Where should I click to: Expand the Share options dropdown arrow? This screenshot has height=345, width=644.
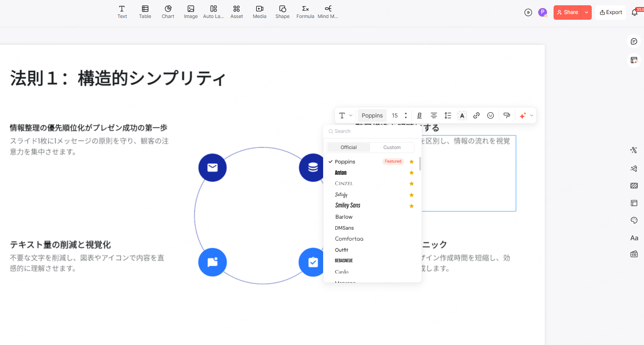tap(586, 12)
